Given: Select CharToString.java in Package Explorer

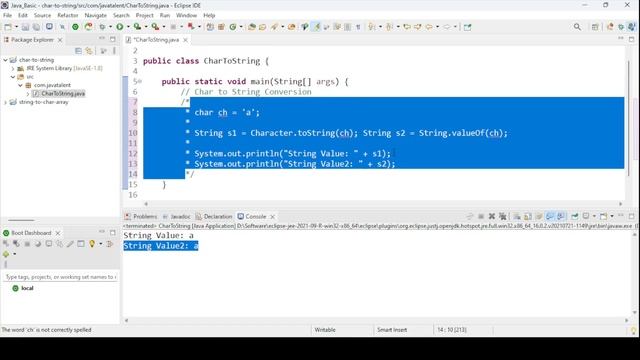Looking at the screenshot, I should 59,93.
